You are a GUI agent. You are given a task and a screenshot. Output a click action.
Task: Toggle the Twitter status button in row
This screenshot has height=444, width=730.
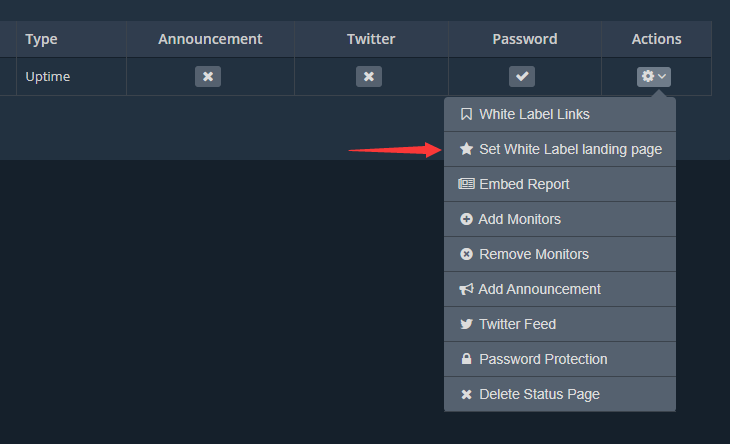click(369, 76)
